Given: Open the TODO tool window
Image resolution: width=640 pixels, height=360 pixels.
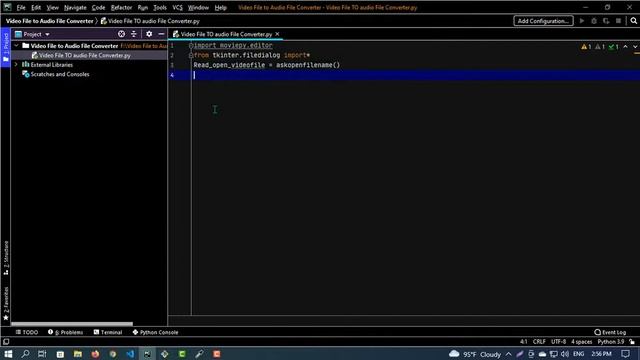Looking at the screenshot, I should point(27,332).
